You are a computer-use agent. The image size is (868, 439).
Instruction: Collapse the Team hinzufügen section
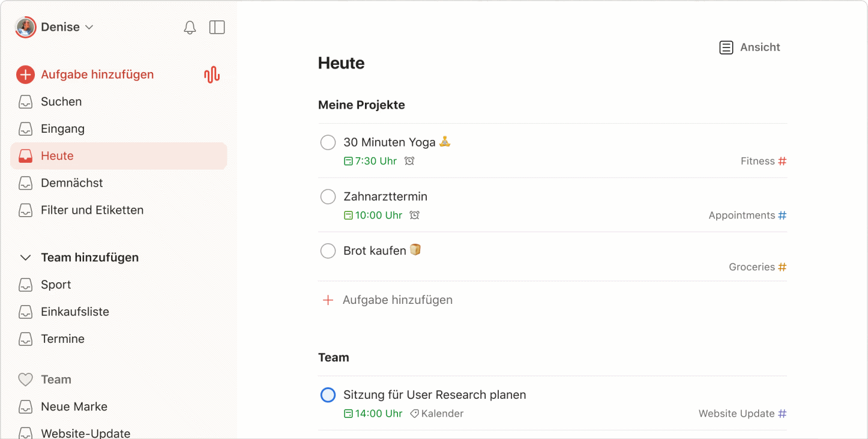point(25,258)
